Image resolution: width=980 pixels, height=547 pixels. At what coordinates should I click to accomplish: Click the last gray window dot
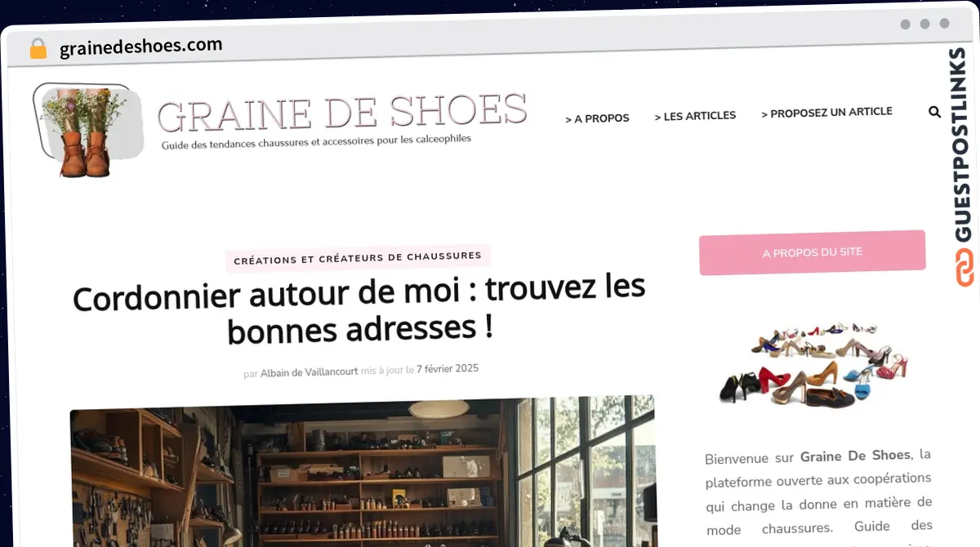(x=945, y=24)
